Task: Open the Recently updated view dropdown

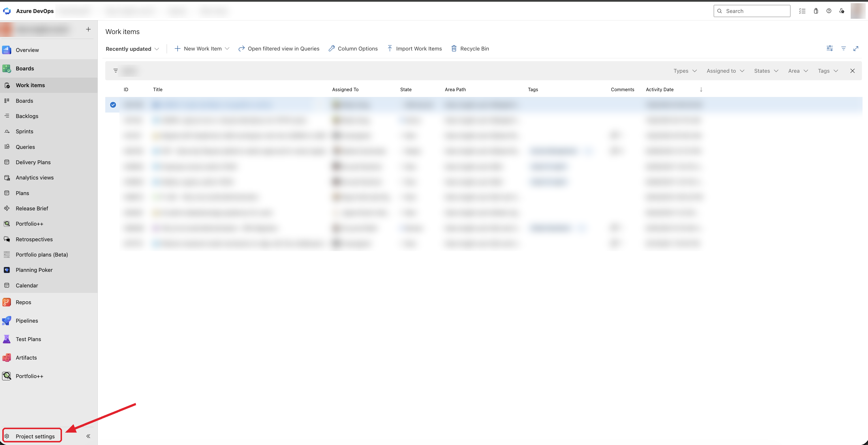Action: [x=132, y=49]
